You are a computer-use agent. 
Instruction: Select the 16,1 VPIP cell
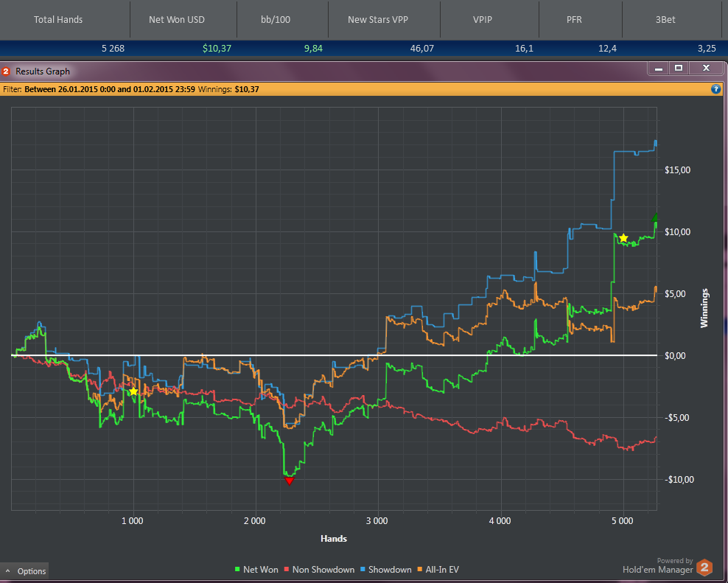[524, 49]
